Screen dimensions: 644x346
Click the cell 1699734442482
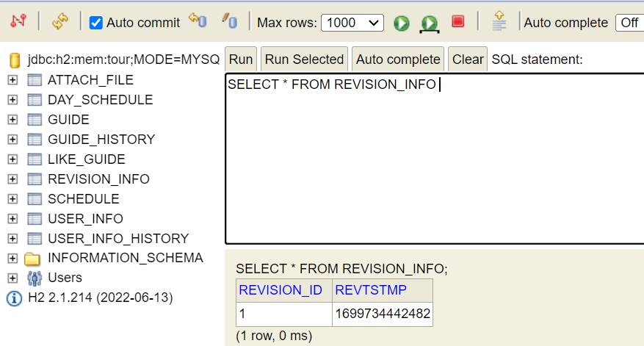coord(383,314)
